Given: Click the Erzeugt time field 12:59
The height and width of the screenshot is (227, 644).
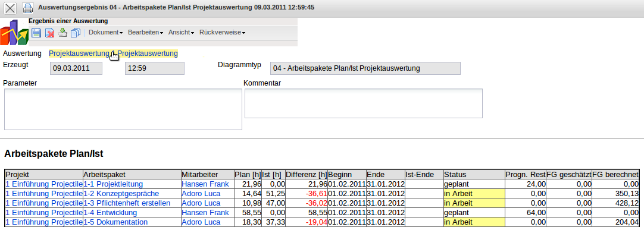Looking at the screenshot, I should coord(154,68).
